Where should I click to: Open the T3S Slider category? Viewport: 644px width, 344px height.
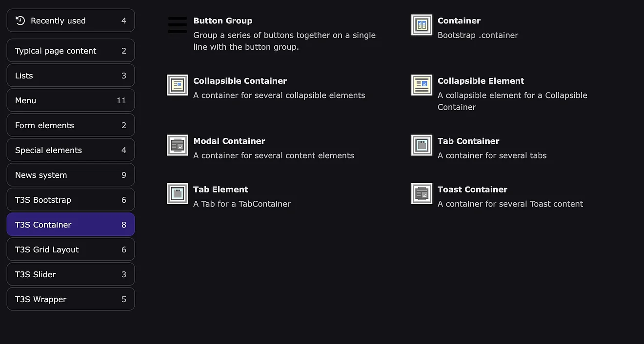click(x=71, y=274)
